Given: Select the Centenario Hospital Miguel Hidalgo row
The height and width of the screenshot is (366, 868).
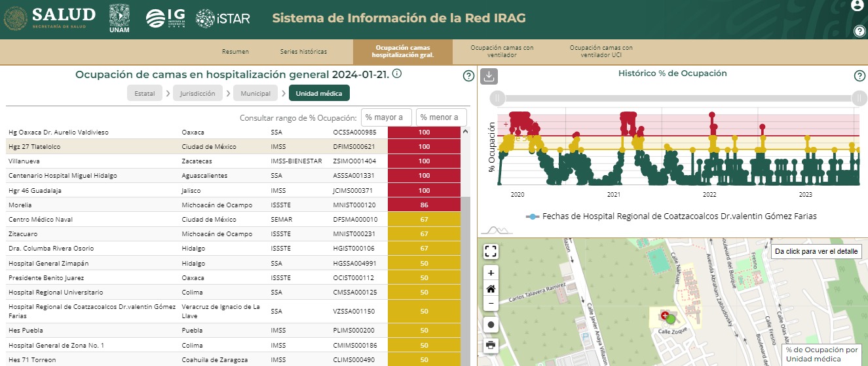Looking at the screenshot, I should click(x=234, y=176).
